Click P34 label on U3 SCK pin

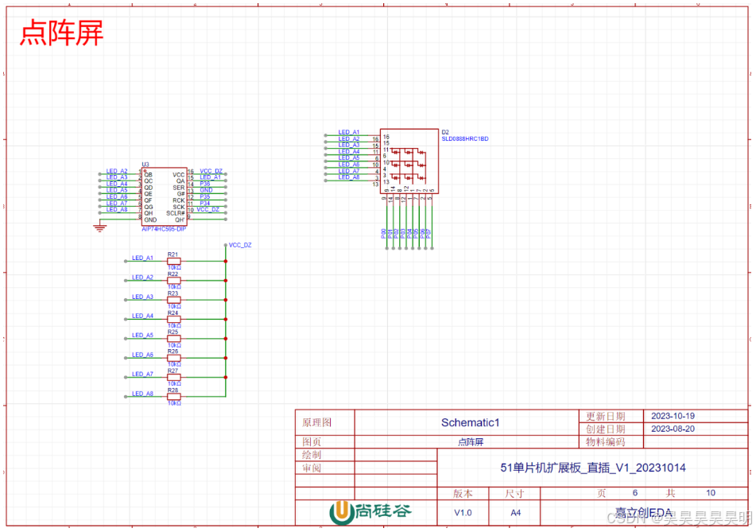click(205, 204)
